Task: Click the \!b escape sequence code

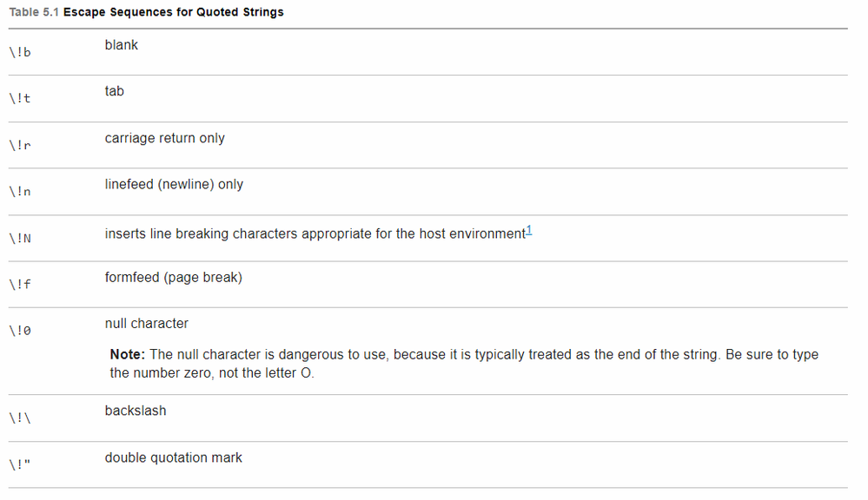Action: tap(21, 52)
